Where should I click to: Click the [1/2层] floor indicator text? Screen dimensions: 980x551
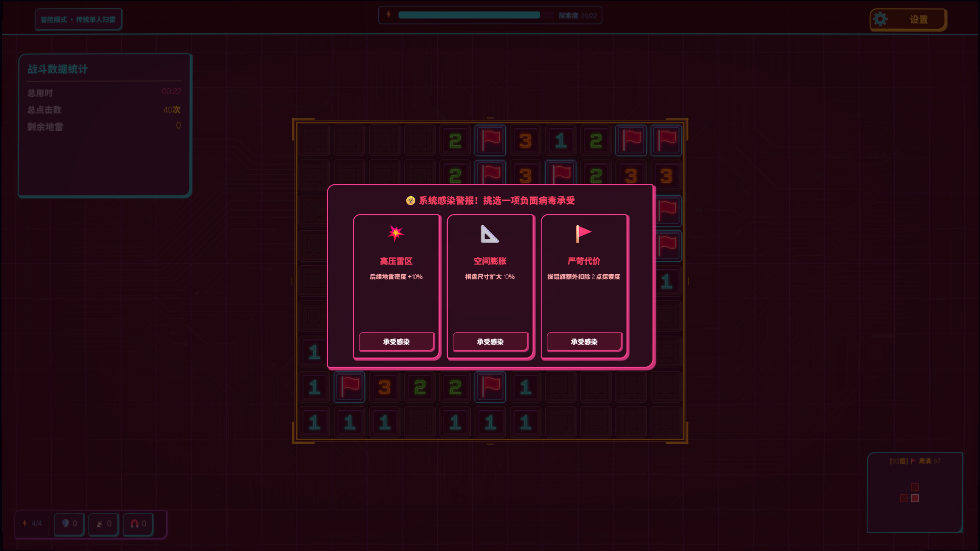pyautogui.click(x=898, y=461)
